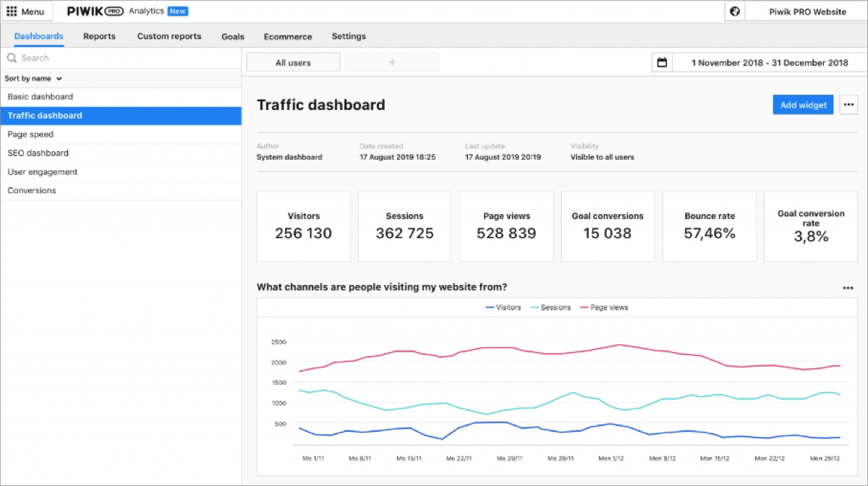Click the globe icon near Piwik PRO Website
868x486 pixels.
(x=735, y=11)
